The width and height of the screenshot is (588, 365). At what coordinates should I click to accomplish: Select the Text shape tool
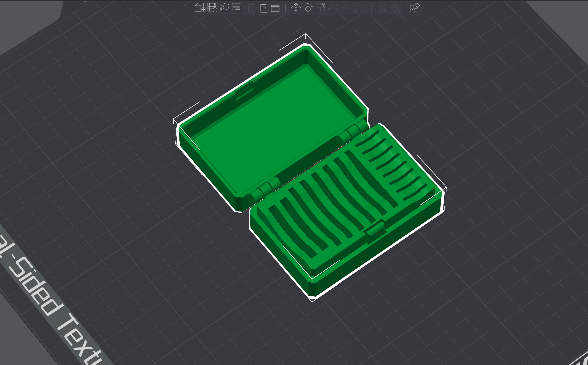pos(382,8)
